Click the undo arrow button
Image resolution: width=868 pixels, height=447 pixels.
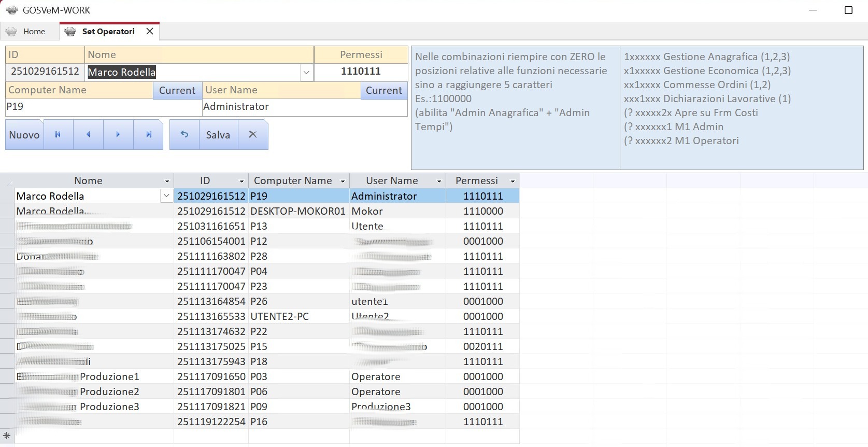[184, 135]
